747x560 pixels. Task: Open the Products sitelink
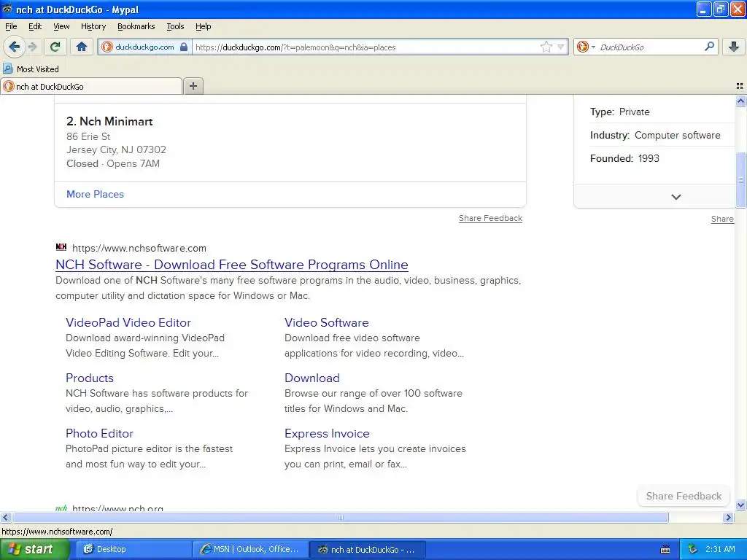pos(90,378)
